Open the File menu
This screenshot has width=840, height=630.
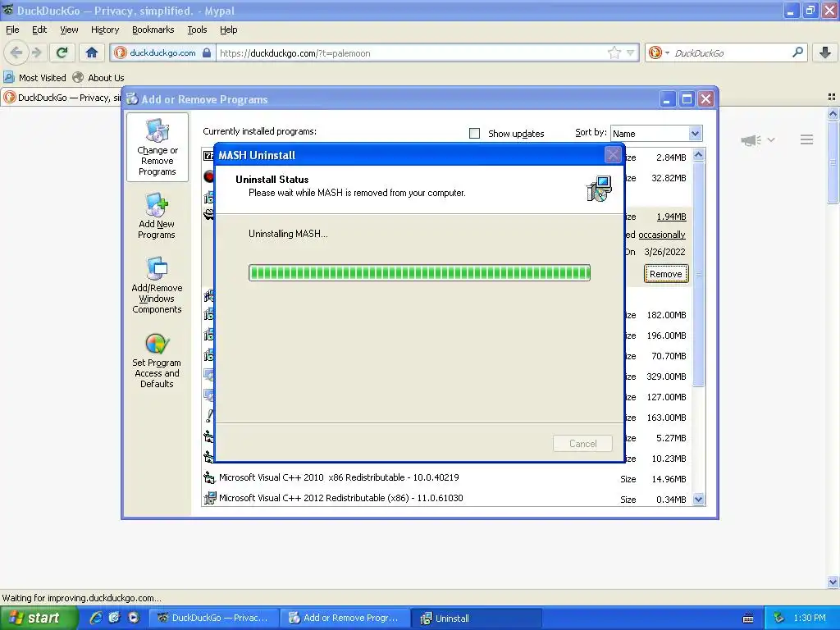12,30
